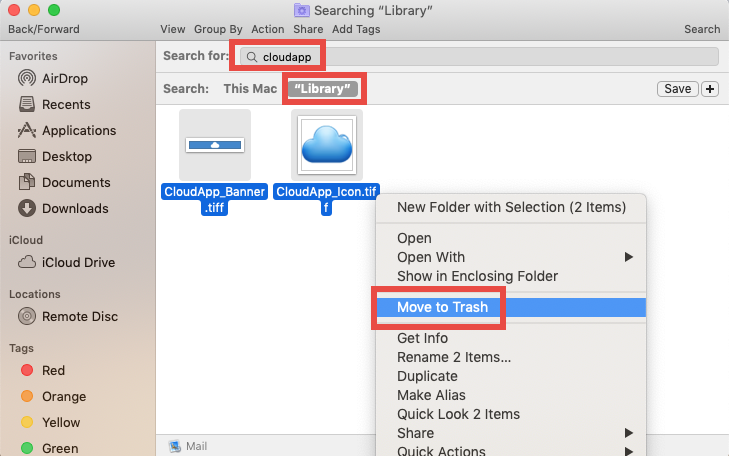Select the CloudApp_Icon.tiff cloud thumbnail
The width and height of the screenshot is (729, 456).
tap(327, 145)
